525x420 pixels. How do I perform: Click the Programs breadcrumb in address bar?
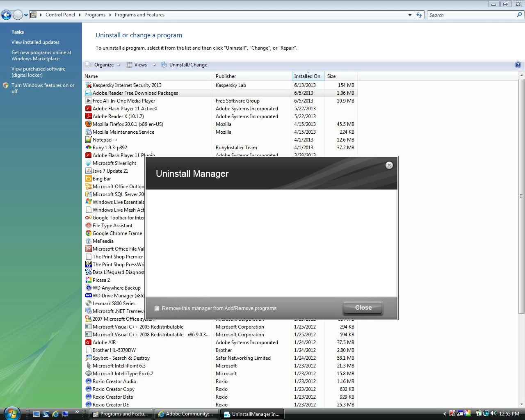coord(95,15)
